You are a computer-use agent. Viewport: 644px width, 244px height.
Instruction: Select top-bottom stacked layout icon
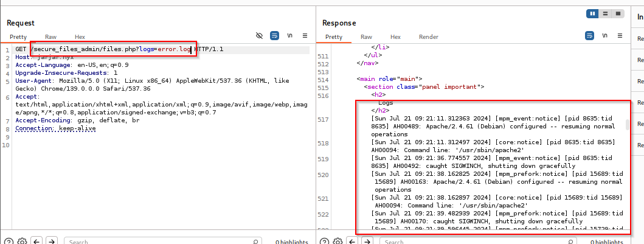click(x=604, y=13)
